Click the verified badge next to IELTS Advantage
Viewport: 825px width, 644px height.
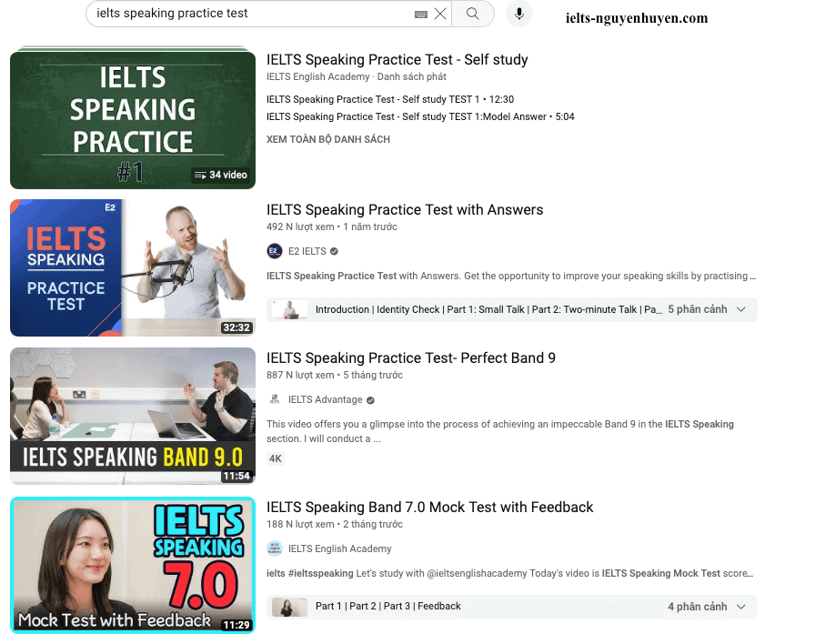[369, 399]
